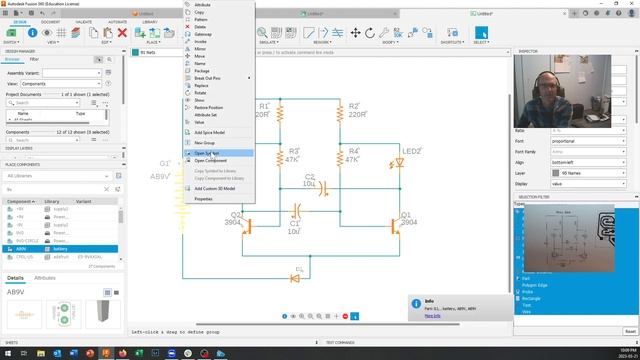Open the data panel grid icon

(x=5, y=13)
